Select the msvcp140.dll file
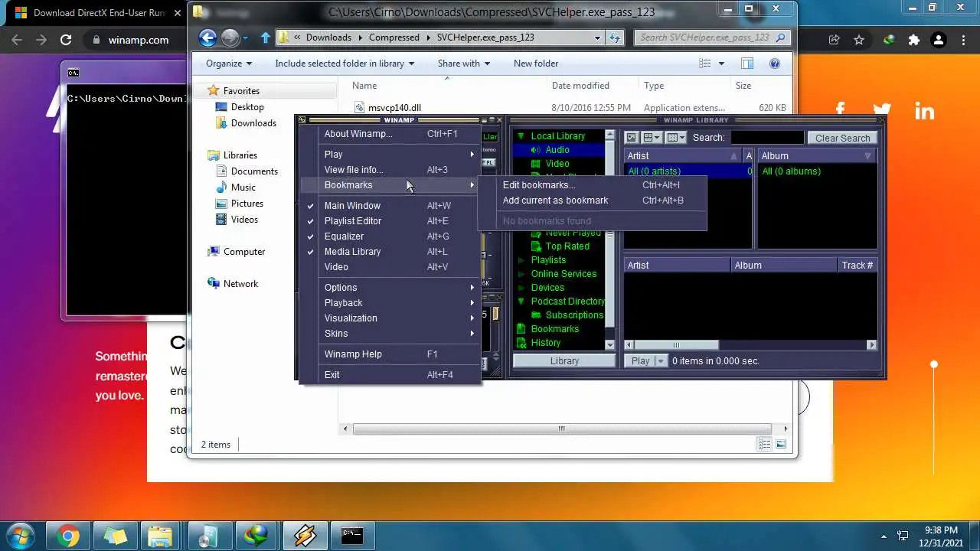Screen dimensions: 980x551 click(394, 108)
